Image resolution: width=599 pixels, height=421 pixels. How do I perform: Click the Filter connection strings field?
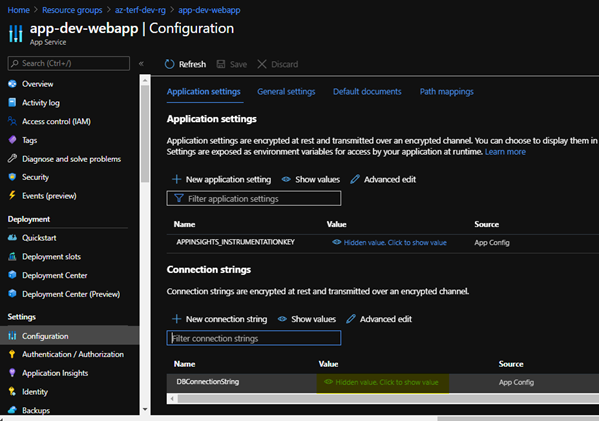(x=254, y=338)
